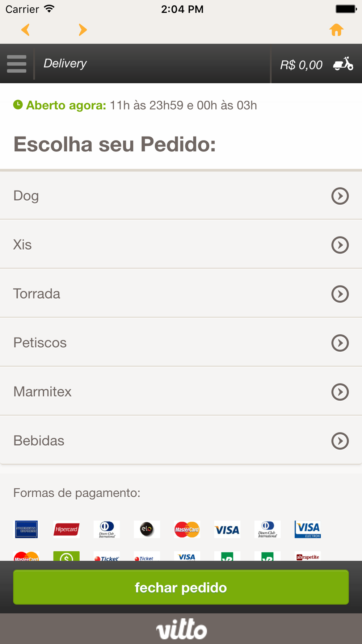The width and height of the screenshot is (362, 644).
Task: Tap the Hipercard payment logo
Action: (x=66, y=529)
